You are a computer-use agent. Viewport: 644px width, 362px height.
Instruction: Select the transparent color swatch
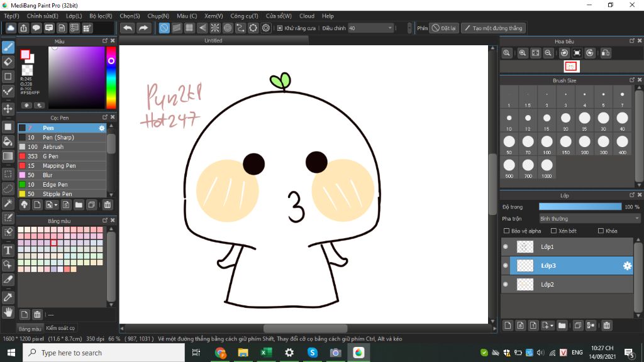tap(27, 70)
